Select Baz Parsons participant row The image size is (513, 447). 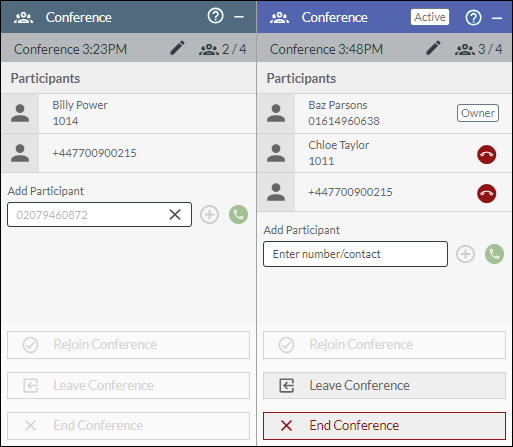pyautogui.click(x=385, y=113)
